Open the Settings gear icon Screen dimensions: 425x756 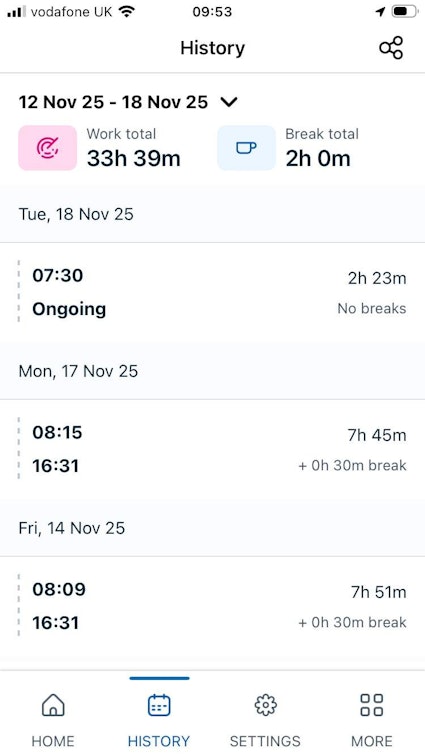point(265,705)
